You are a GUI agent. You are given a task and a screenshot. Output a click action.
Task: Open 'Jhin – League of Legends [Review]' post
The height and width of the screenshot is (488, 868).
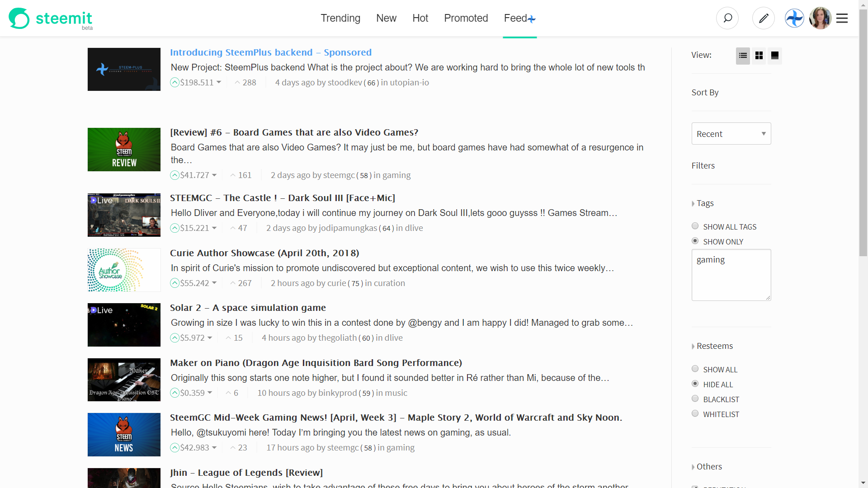point(246,473)
